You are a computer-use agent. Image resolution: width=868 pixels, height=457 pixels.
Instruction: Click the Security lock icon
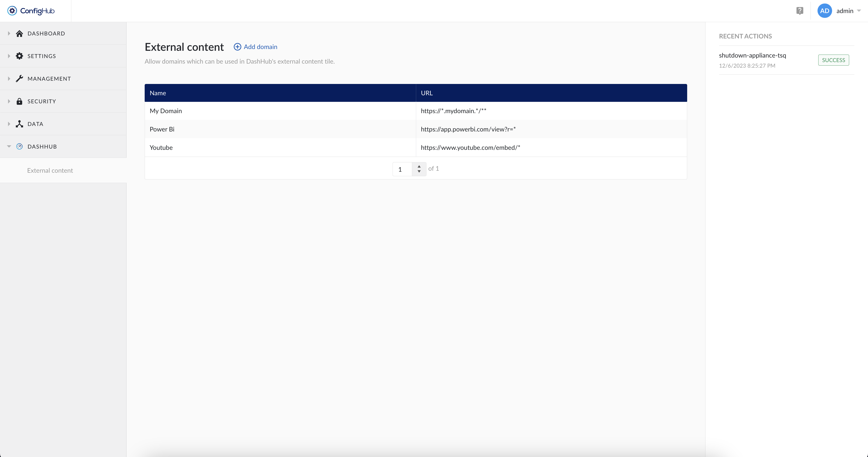coord(20,101)
